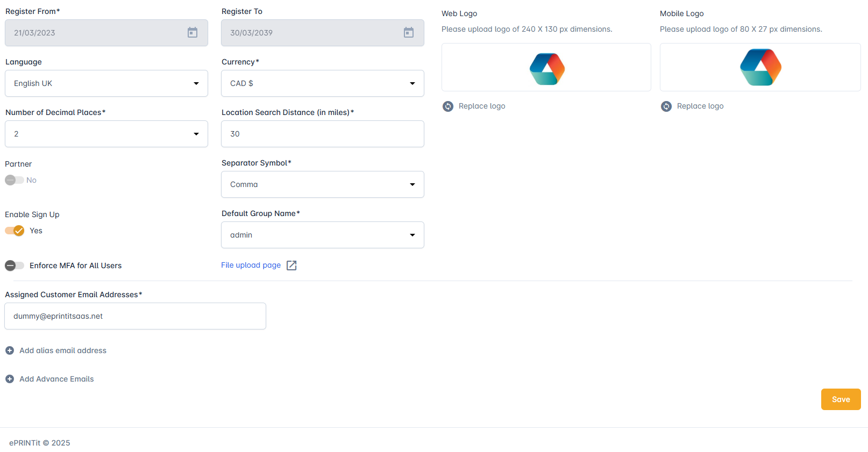Viewport: 868px width, 452px height.
Task: Disable the Enable Sign Up toggle
Action: (x=15, y=231)
